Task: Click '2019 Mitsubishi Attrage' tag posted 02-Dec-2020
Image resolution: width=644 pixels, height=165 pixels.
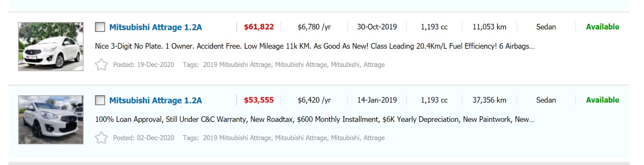Action: (x=237, y=138)
